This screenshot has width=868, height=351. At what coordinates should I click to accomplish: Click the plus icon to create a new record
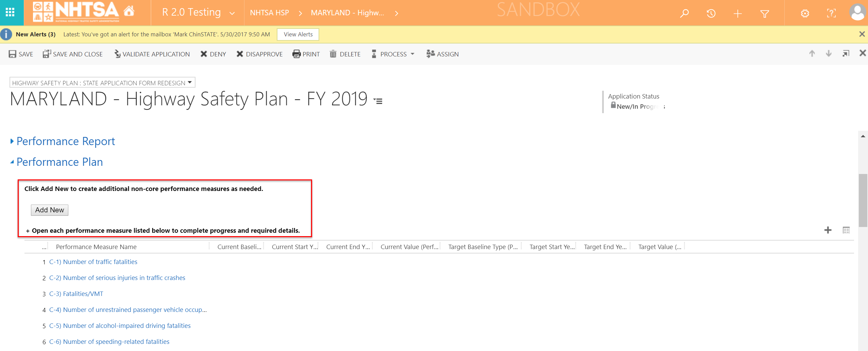click(737, 14)
